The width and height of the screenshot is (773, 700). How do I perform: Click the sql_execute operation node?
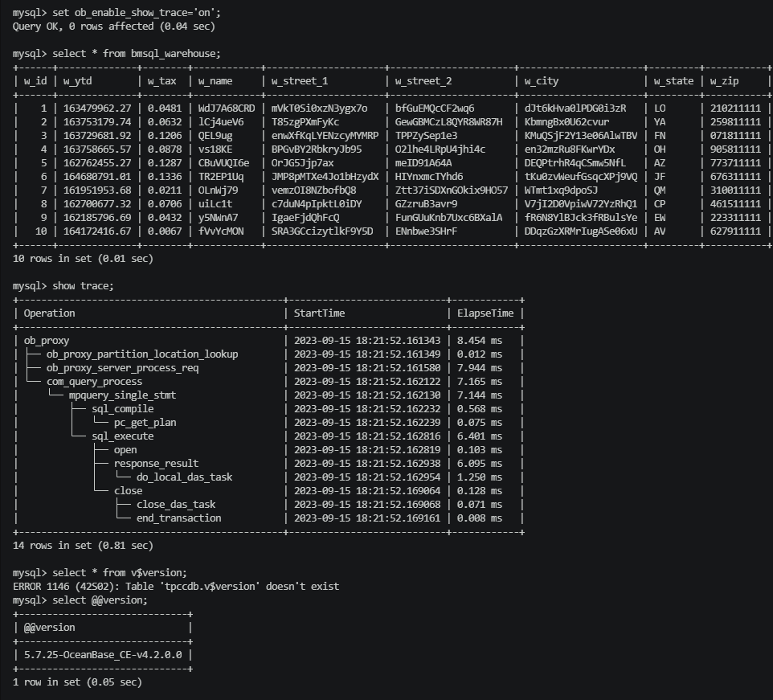tap(122, 436)
